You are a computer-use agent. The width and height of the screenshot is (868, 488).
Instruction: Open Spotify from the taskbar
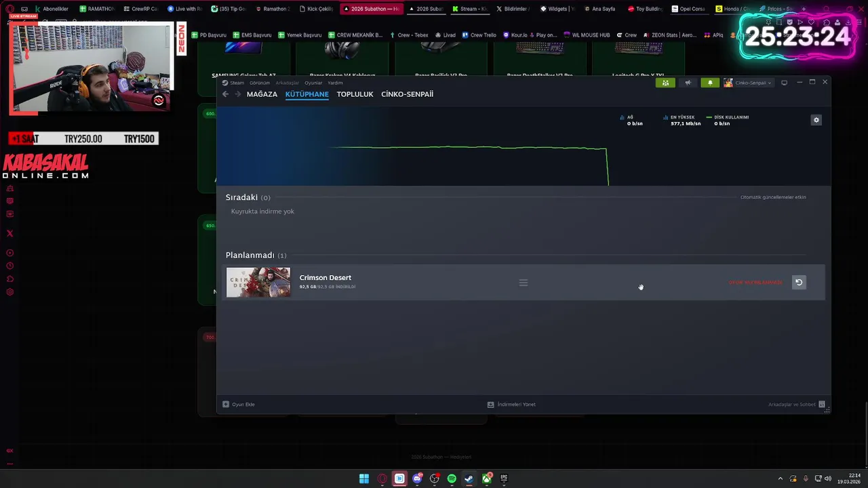[x=452, y=479]
